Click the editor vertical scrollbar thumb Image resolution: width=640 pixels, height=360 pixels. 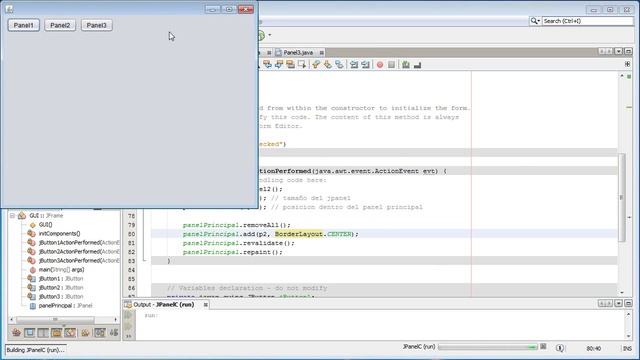pyautogui.click(x=622, y=197)
